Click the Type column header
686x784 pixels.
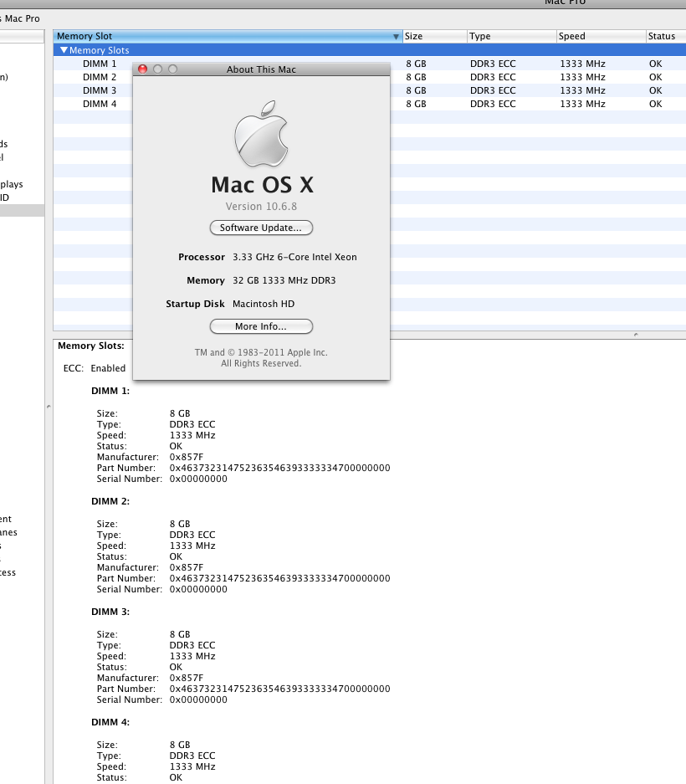coord(511,36)
